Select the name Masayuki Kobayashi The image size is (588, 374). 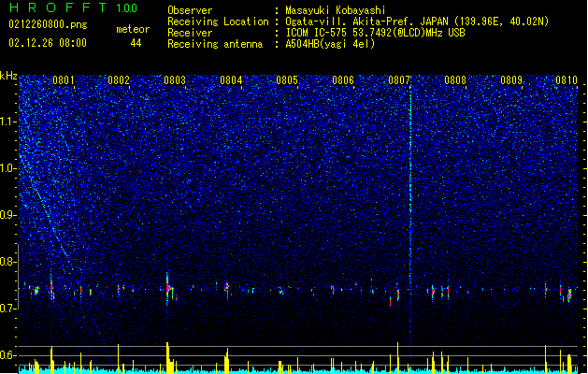click(x=336, y=10)
